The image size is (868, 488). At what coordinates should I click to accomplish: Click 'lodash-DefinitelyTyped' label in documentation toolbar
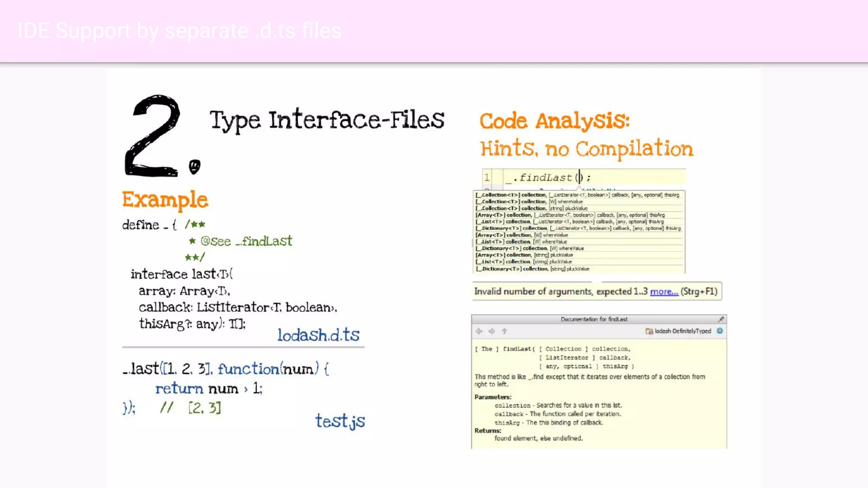683,331
